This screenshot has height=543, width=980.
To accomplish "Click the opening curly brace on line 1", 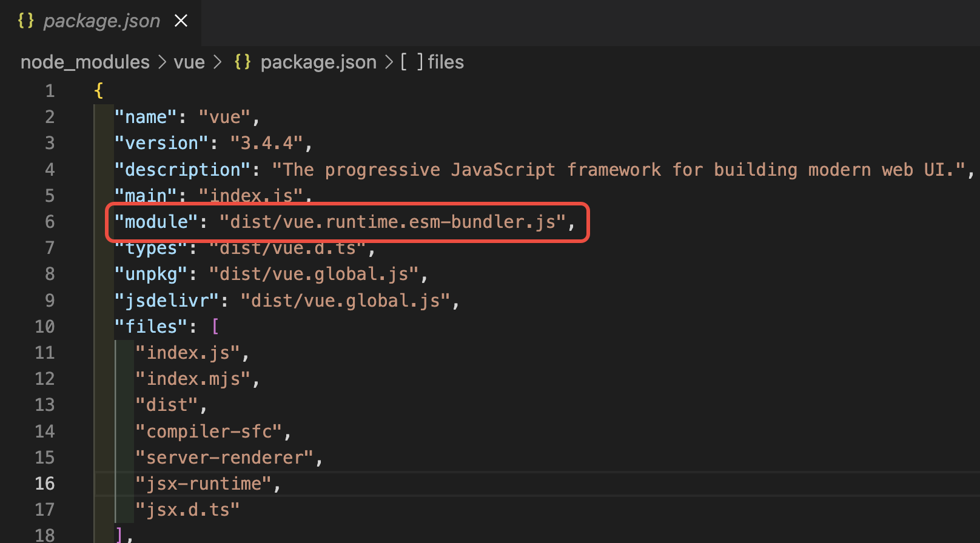I will (99, 91).
